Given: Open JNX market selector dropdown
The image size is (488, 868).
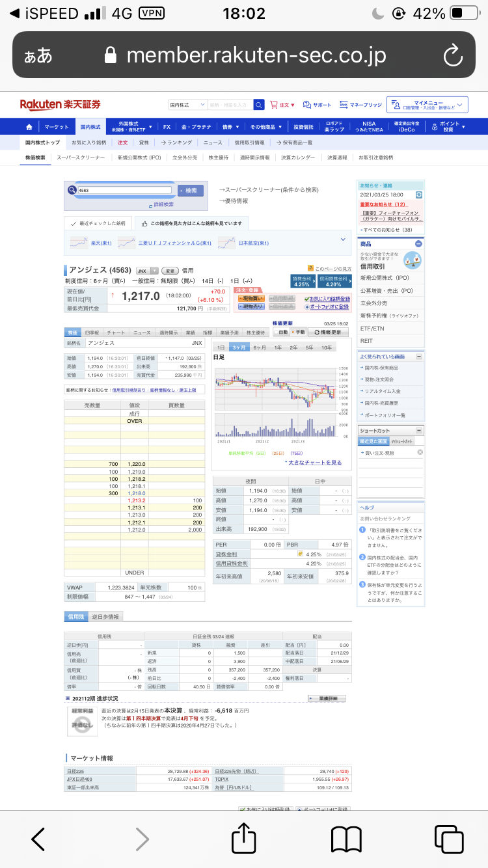Looking at the screenshot, I should pos(147,271).
